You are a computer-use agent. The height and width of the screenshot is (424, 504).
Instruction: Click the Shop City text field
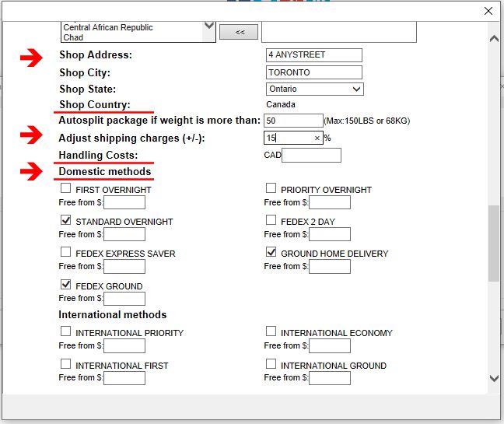click(313, 72)
